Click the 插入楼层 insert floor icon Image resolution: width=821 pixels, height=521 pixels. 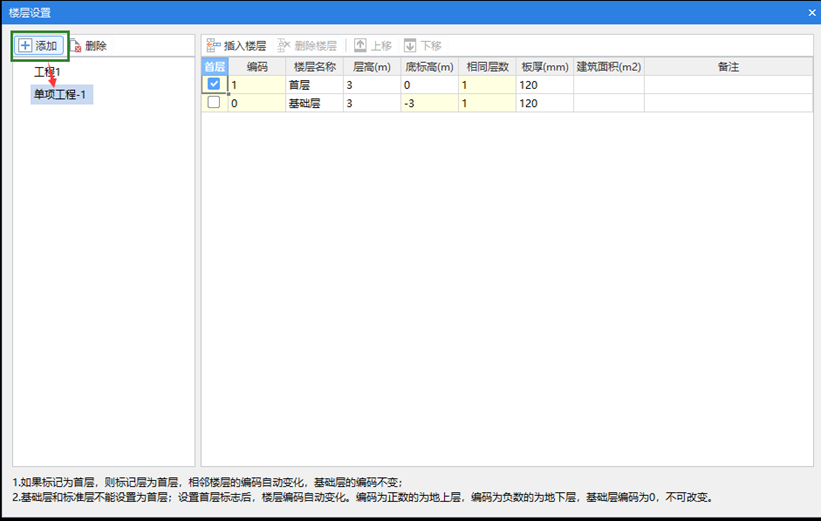click(x=212, y=46)
